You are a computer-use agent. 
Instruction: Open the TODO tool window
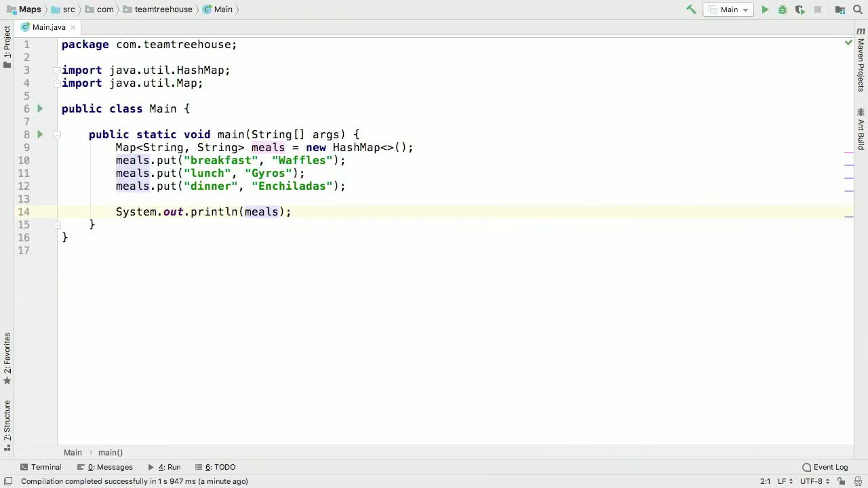[x=220, y=467]
